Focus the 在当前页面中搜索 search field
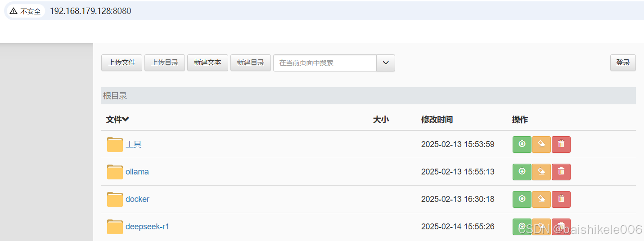The width and height of the screenshot is (644, 241). [325, 63]
